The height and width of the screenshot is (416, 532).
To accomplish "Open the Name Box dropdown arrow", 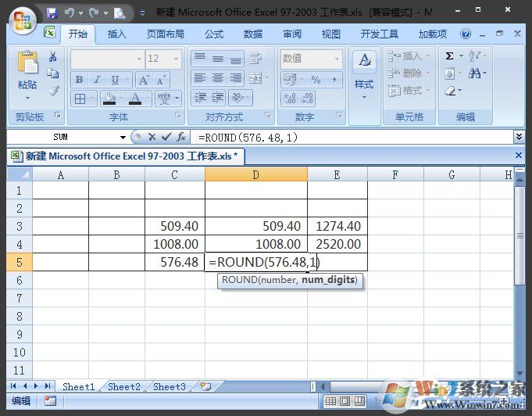I will point(121,137).
